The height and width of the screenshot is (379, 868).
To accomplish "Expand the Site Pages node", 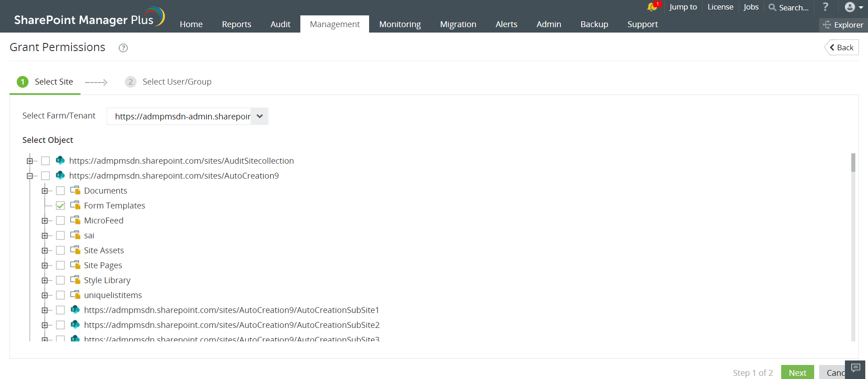I will pos(44,265).
